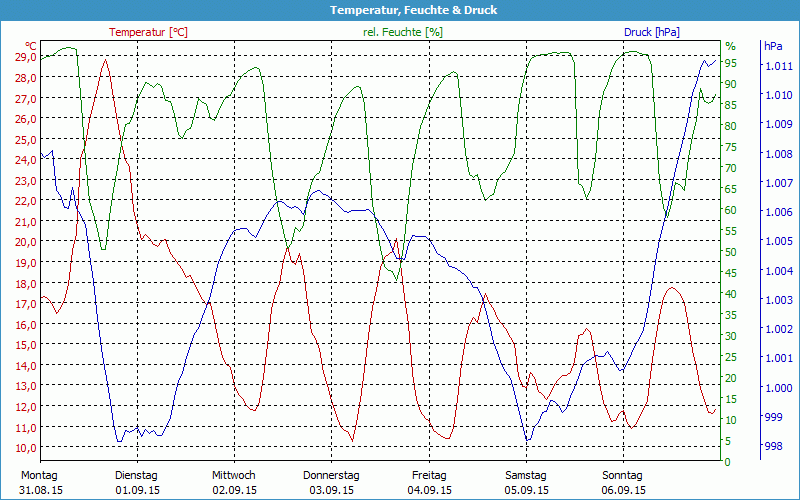Click the '1.007' pressure axis value
Image resolution: width=800 pixels, height=500 pixels.
779,183
